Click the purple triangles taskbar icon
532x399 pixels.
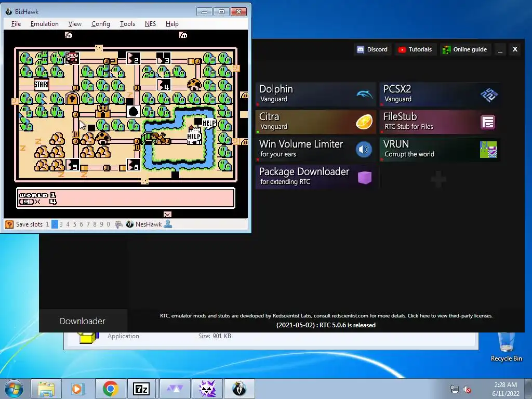click(x=175, y=389)
